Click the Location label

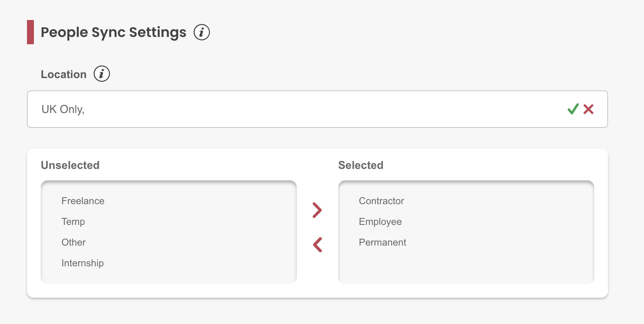coord(64,74)
